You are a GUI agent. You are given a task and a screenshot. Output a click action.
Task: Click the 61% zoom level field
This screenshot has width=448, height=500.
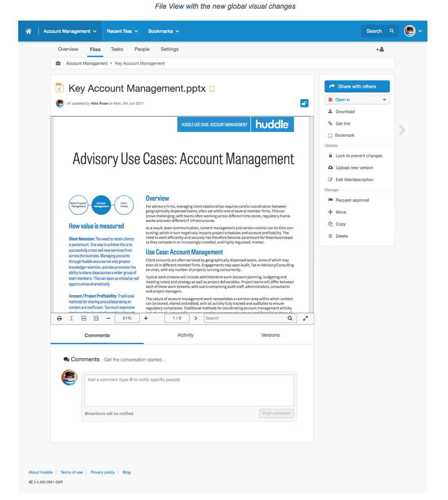tap(127, 318)
